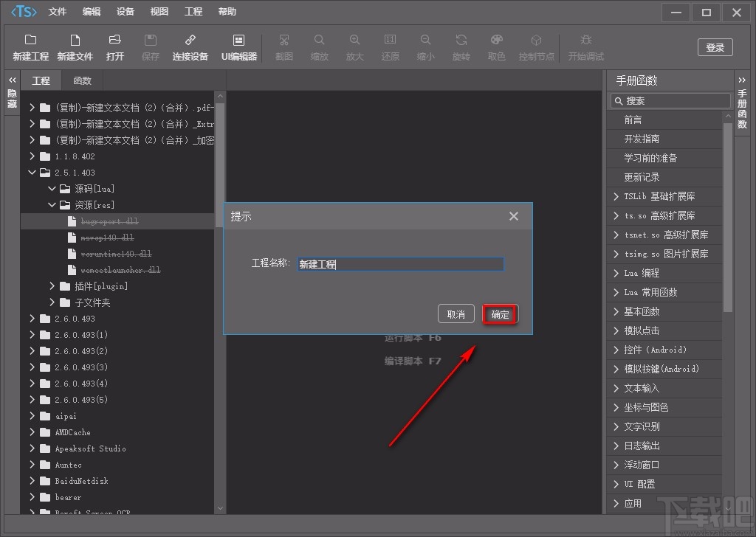Click the 开始调试 bug icon
The height and width of the screenshot is (537, 756).
(x=585, y=47)
